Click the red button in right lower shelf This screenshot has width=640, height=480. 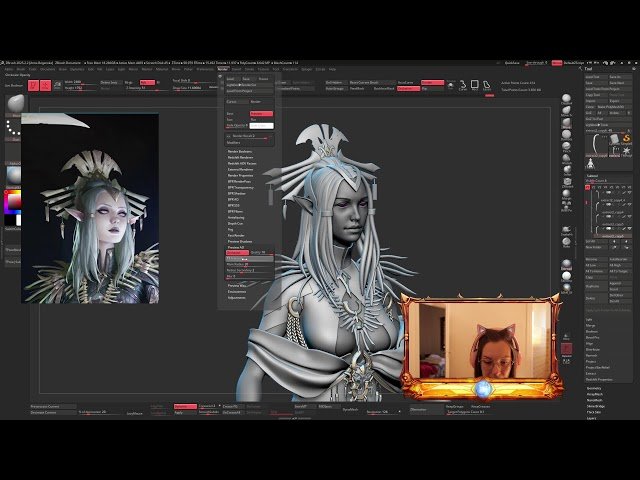coord(567,349)
